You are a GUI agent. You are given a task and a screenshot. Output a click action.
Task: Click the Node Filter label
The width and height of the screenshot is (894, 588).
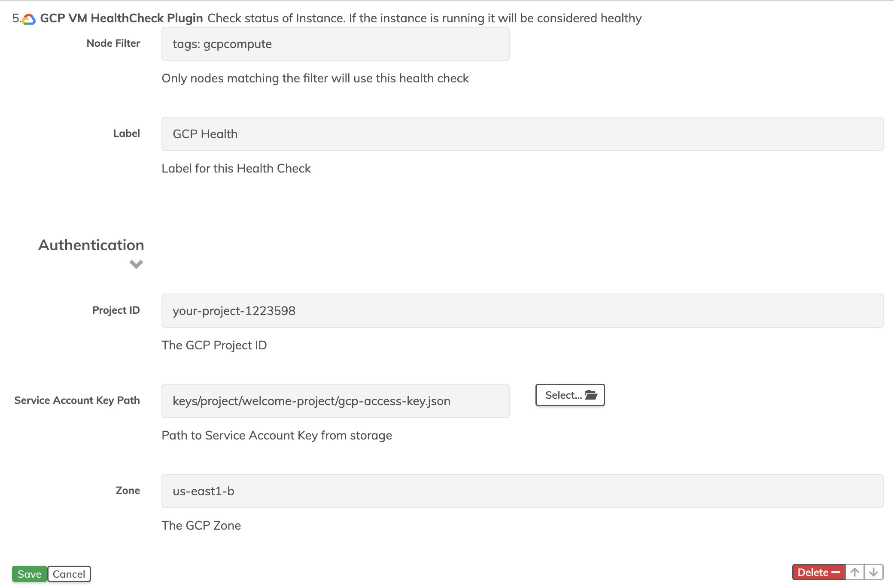(x=113, y=43)
